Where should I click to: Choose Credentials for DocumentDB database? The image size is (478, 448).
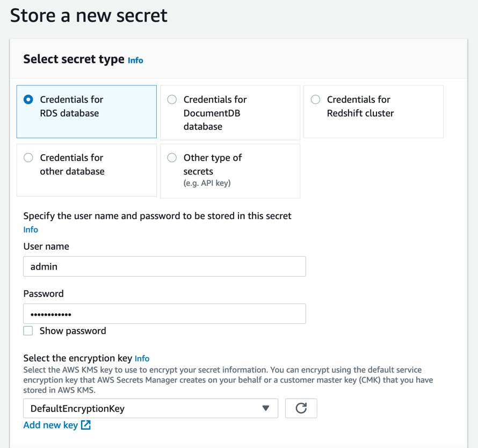172,99
